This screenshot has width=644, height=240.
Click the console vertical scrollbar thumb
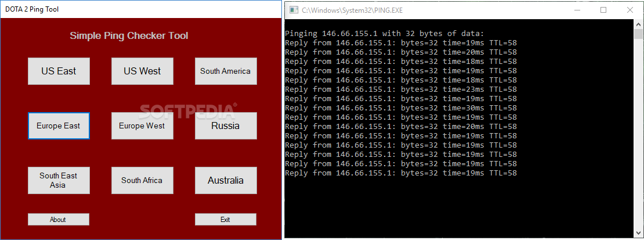(638, 34)
